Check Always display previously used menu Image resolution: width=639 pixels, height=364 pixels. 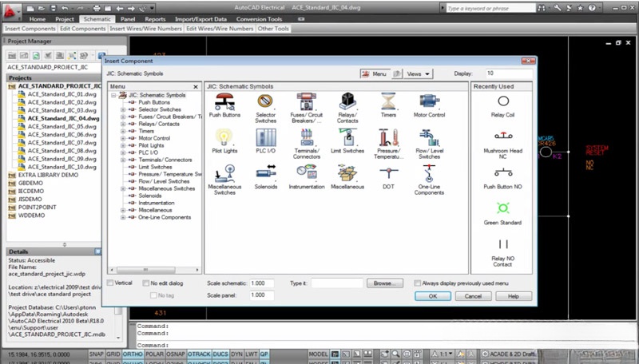coord(417,283)
